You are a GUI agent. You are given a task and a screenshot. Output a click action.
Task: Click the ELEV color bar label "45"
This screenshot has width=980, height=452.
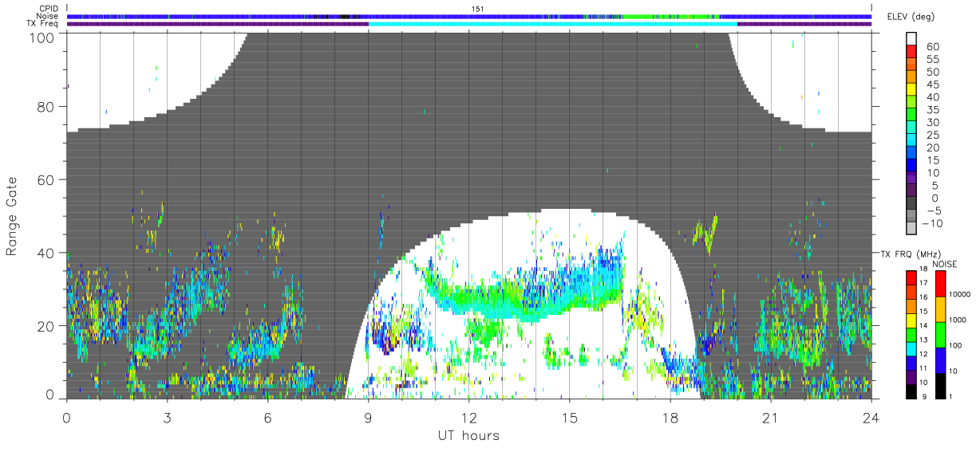tap(933, 85)
